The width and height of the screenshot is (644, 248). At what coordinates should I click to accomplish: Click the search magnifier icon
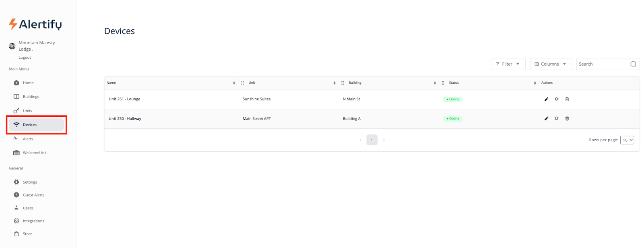click(633, 64)
